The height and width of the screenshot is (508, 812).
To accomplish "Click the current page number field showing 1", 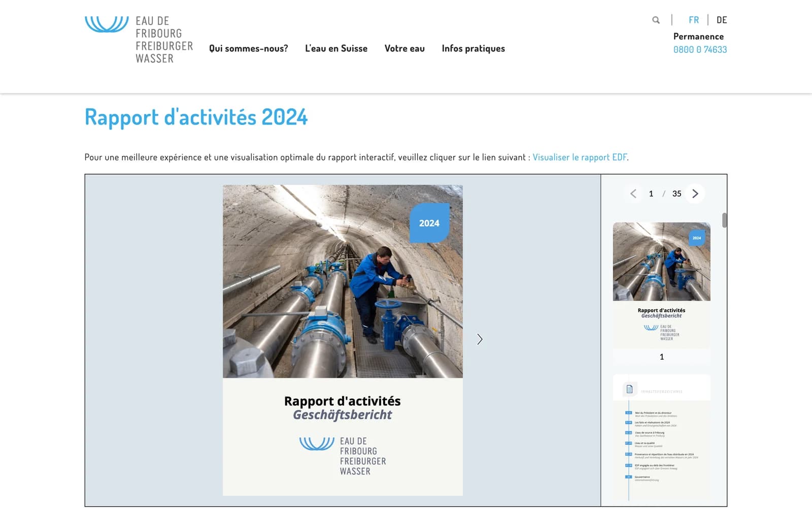I will click(651, 194).
